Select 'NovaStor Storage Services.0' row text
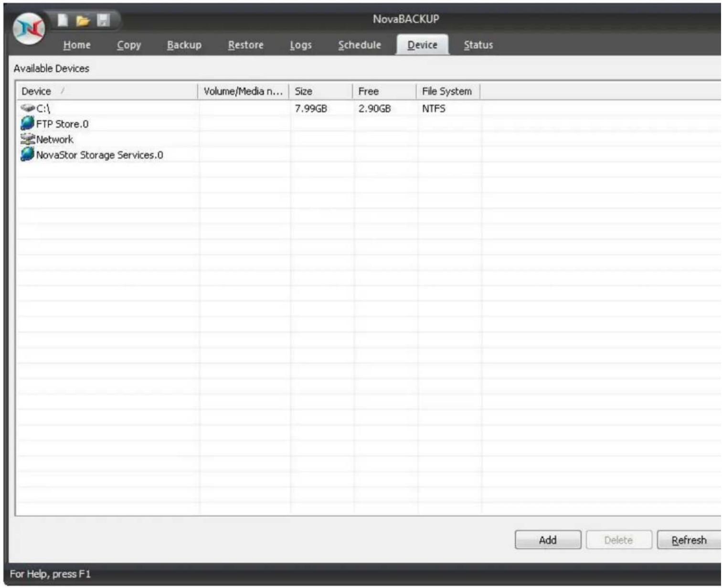 coord(99,155)
